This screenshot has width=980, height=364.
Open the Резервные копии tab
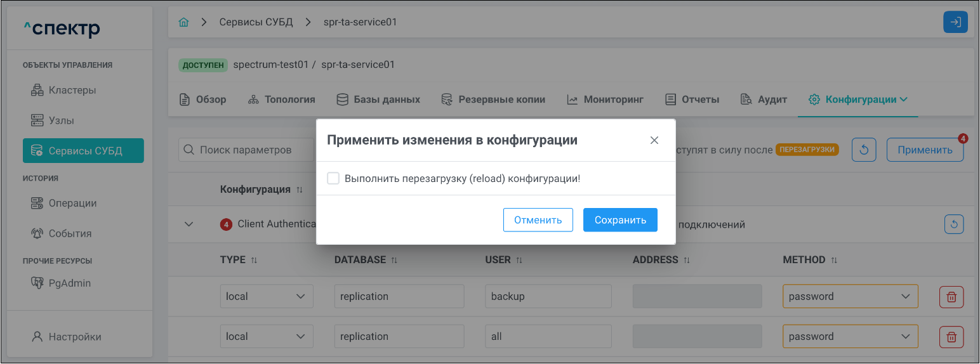pos(493,100)
